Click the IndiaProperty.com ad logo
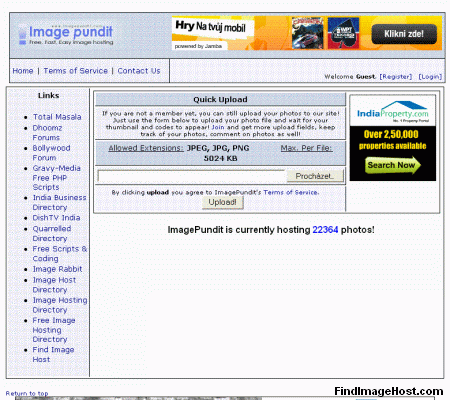Screen dimensions: 450x400 point(393,112)
